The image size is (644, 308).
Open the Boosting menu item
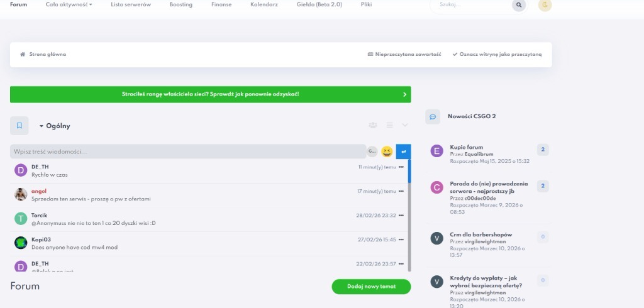point(181,4)
